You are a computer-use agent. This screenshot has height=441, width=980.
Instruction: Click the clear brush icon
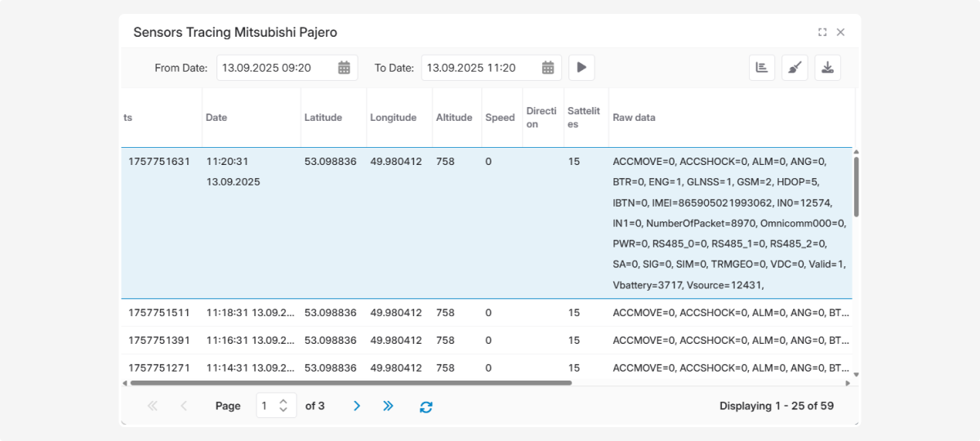coord(795,68)
